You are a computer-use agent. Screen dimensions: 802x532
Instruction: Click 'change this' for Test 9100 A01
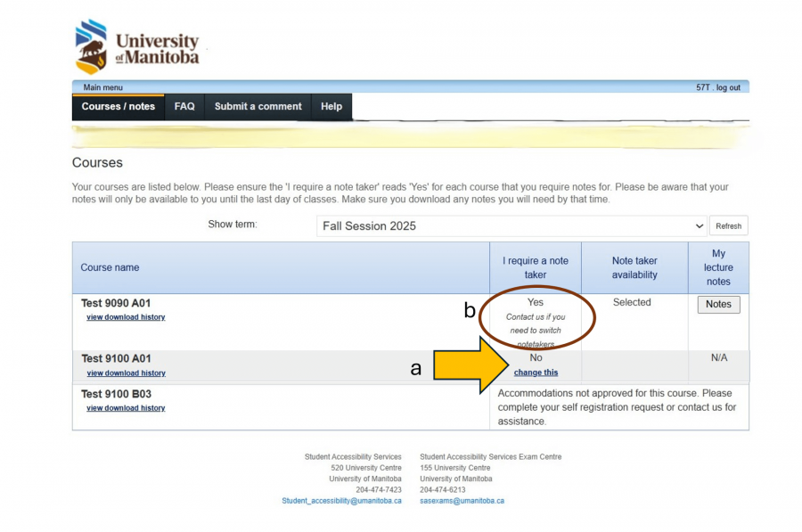536,372
